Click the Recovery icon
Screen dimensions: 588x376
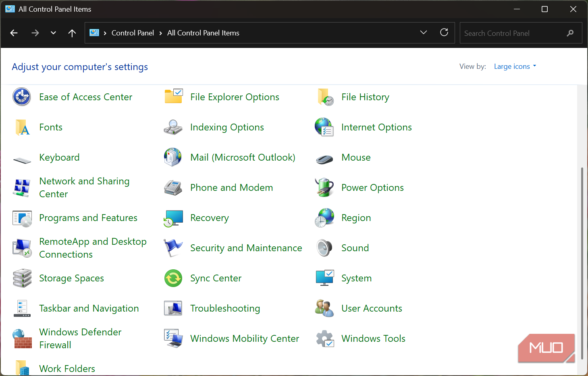pos(173,218)
